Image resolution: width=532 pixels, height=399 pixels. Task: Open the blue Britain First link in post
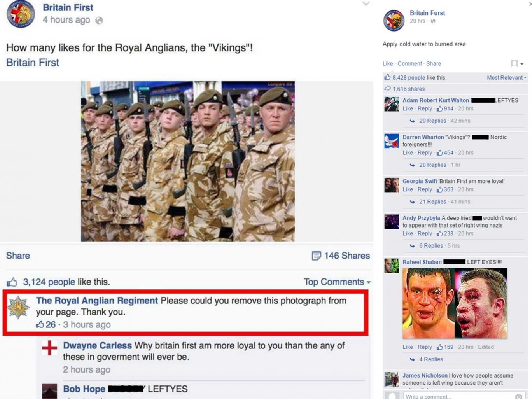pos(33,63)
